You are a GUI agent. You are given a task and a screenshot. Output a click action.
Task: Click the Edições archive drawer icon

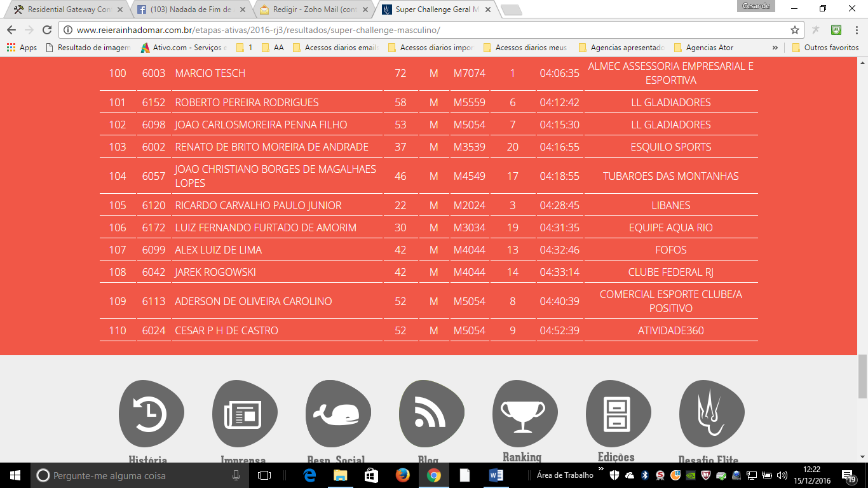[617, 413]
